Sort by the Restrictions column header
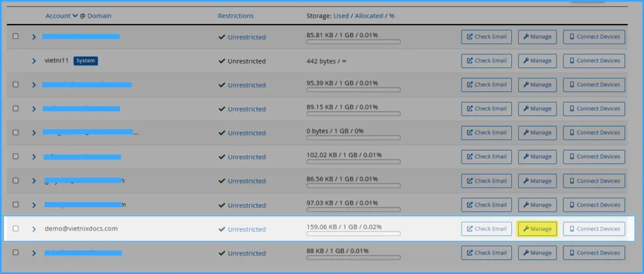The width and height of the screenshot is (644, 274). click(236, 16)
